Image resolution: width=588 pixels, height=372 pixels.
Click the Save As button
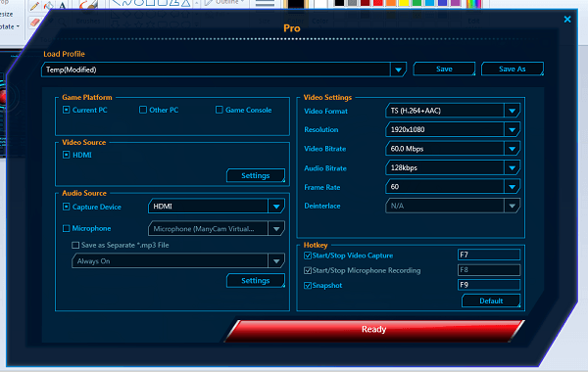point(513,69)
